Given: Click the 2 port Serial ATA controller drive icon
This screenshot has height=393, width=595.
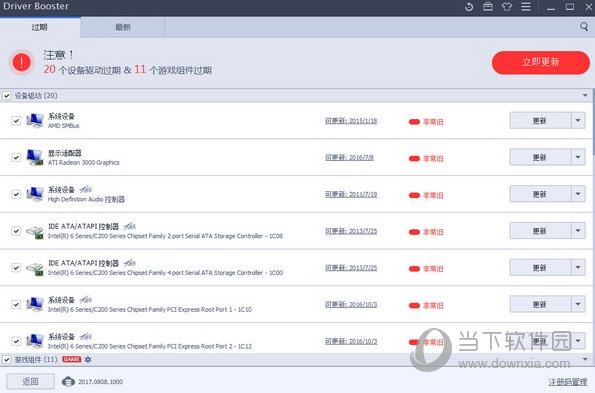Looking at the screenshot, I should [35, 231].
